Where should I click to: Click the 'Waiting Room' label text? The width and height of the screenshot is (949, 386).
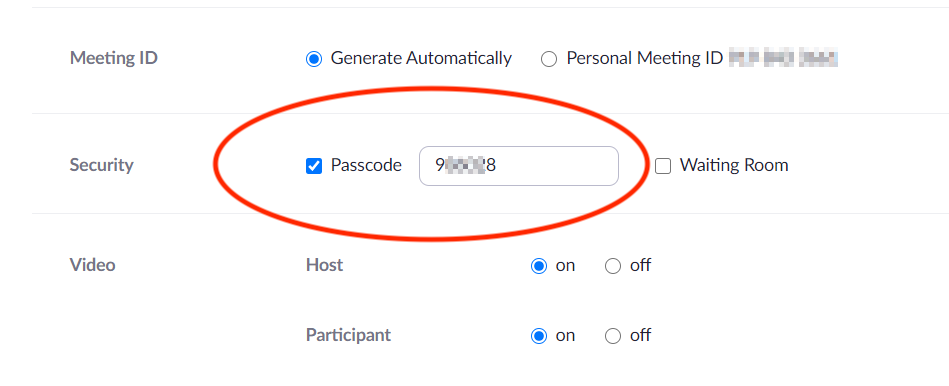point(734,165)
